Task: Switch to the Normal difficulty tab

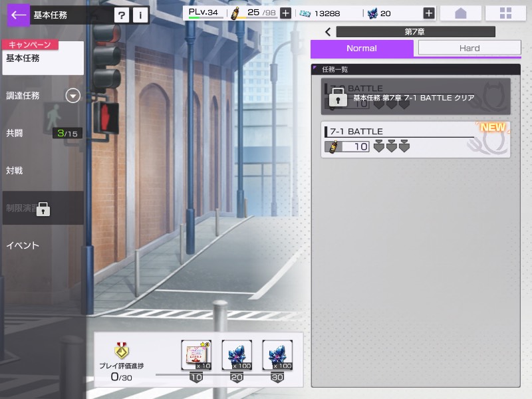Action: (x=362, y=48)
